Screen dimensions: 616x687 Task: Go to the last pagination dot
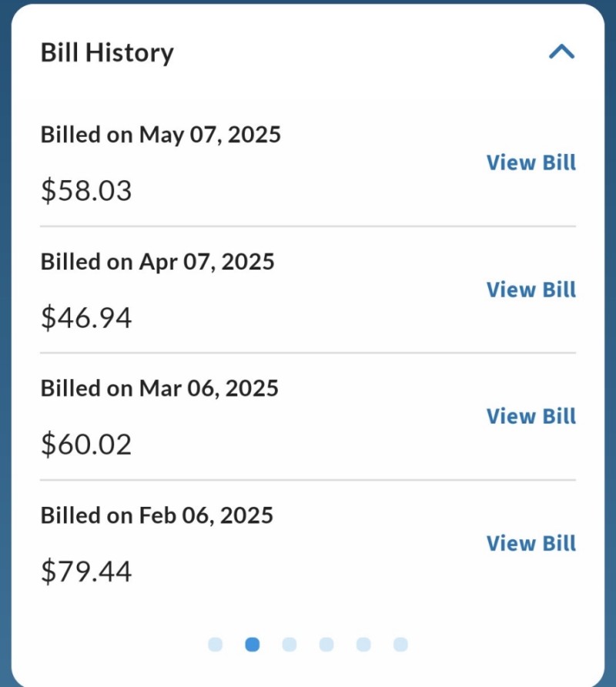coord(400,644)
